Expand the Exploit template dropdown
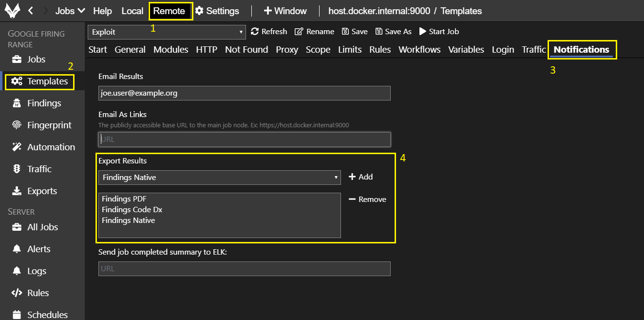 tap(167, 32)
